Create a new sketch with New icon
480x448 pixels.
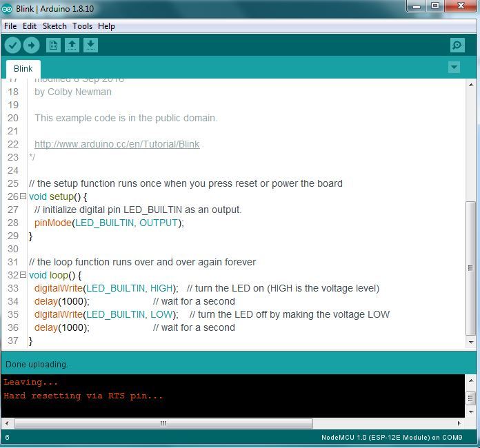point(53,45)
